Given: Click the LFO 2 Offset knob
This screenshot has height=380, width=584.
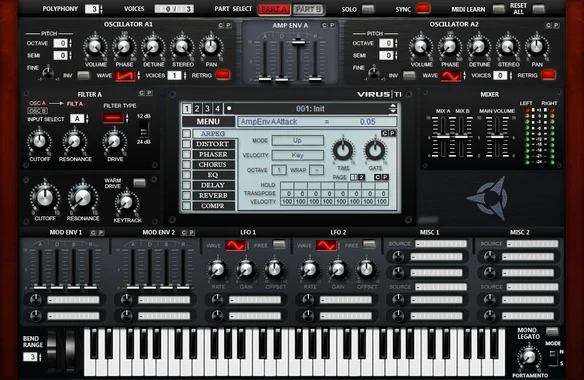Looking at the screenshot, I should [366, 269].
